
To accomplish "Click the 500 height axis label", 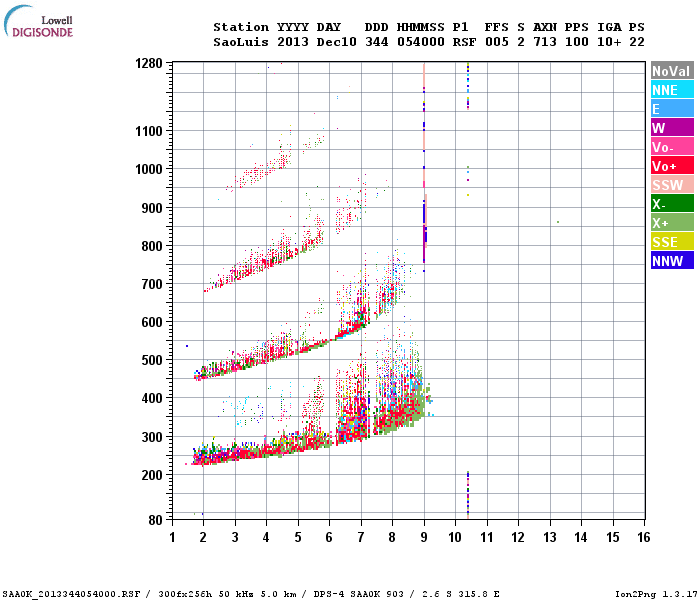I will [152, 360].
